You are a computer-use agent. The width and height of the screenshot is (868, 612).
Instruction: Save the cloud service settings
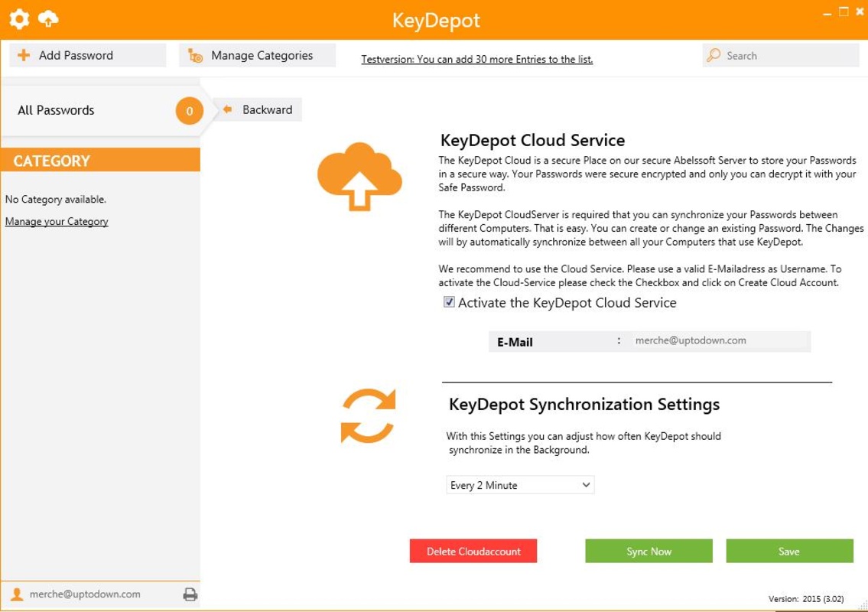pos(788,552)
